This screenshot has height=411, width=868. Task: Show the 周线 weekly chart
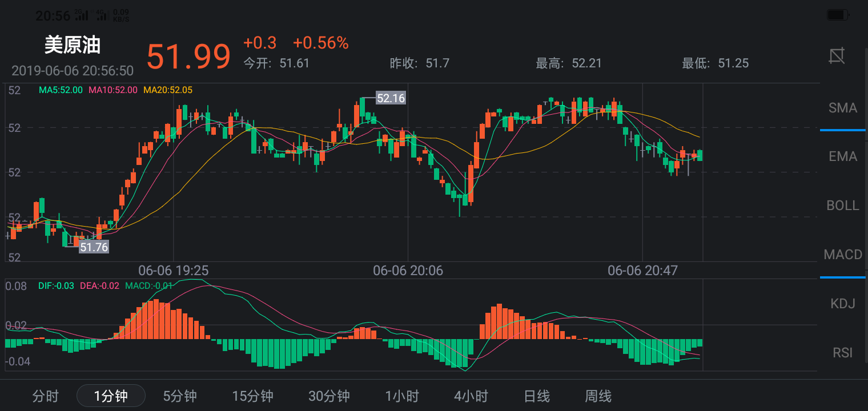598,396
